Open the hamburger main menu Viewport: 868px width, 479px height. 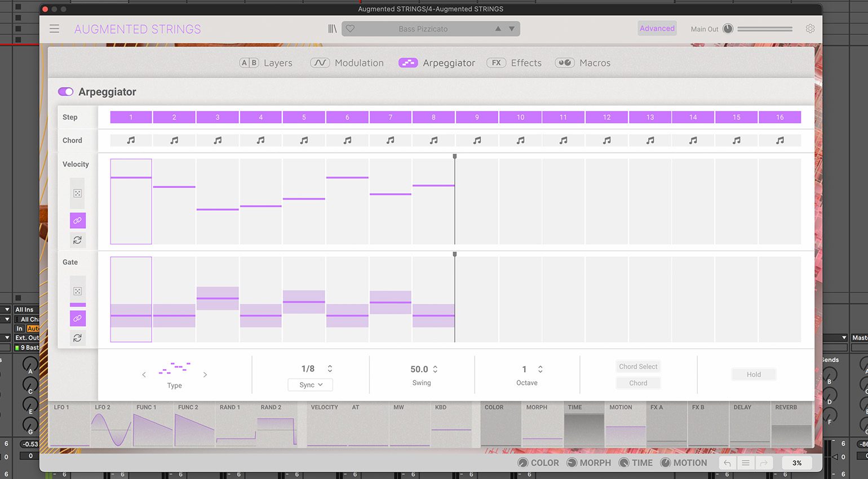point(54,29)
